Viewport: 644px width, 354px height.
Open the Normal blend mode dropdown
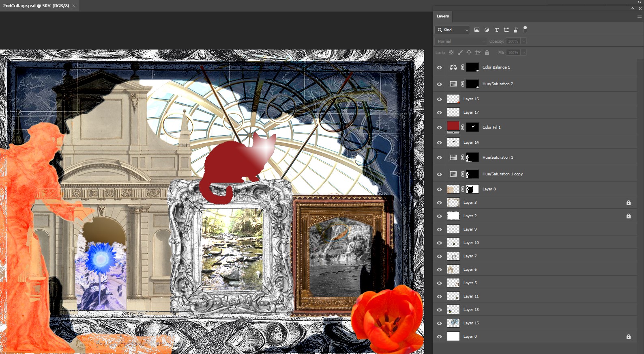point(460,41)
